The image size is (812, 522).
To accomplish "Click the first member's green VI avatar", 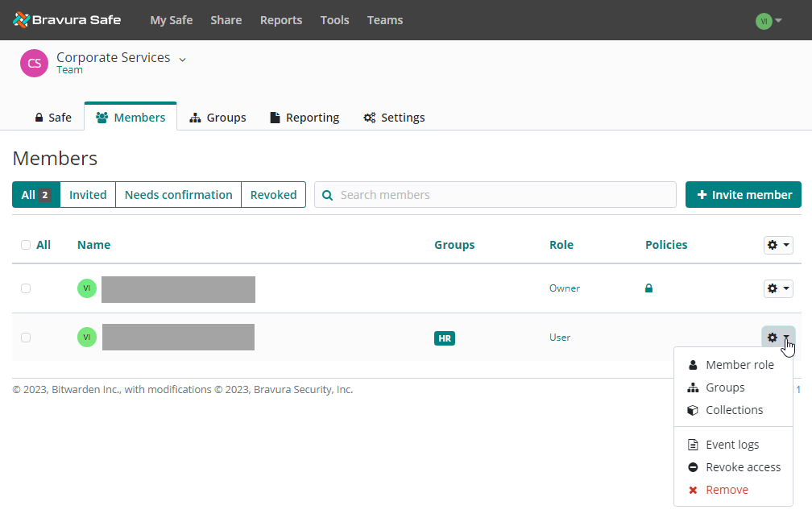I will pos(86,288).
